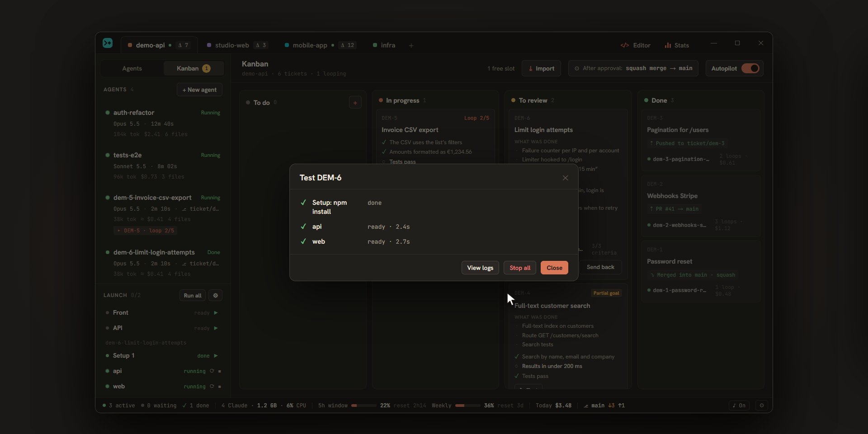Switch to the studio-web project tab
The height and width of the screenshot is (434, 868).
pyautogui.click(x=237, y=45)
